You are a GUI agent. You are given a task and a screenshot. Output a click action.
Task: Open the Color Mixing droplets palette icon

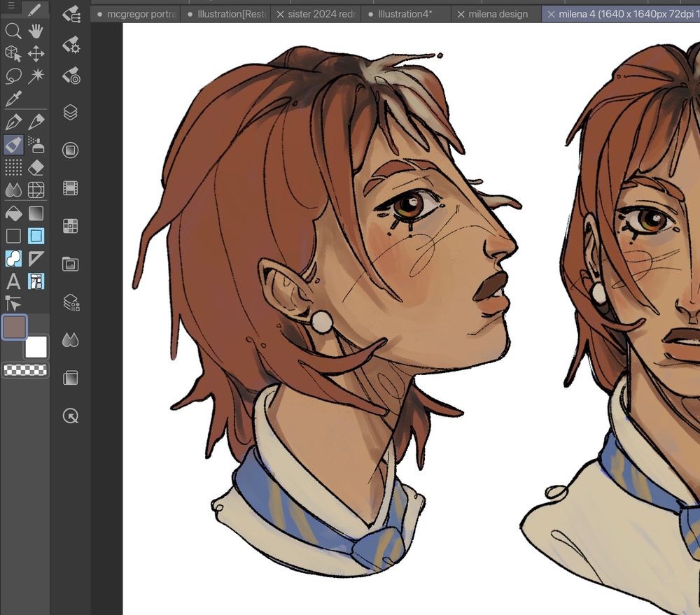pyautogui.click(x=71, y=340)
